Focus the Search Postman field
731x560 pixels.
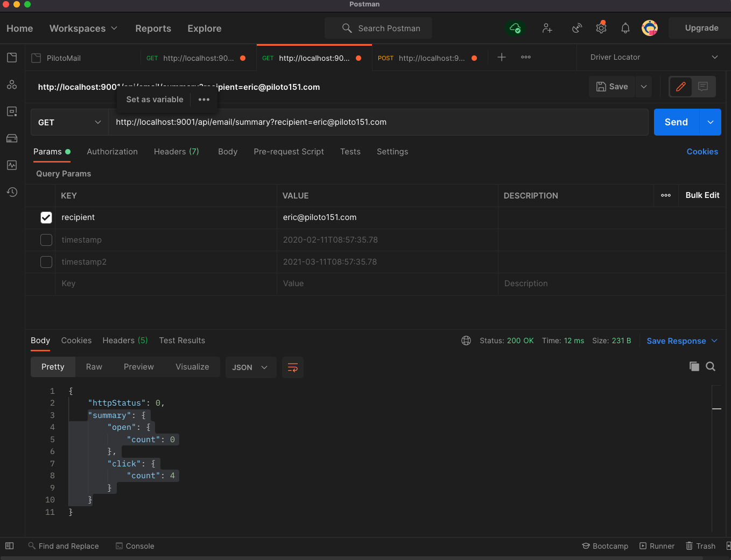[x=378, y=28]
